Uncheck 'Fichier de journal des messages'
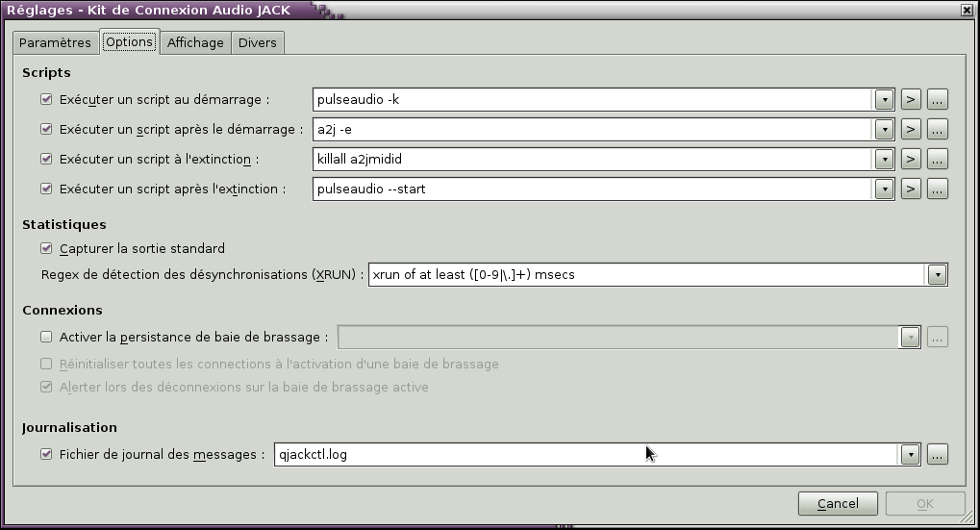This screenshot has height=530, width=980. pyautogui.click(x=46, y=454)
